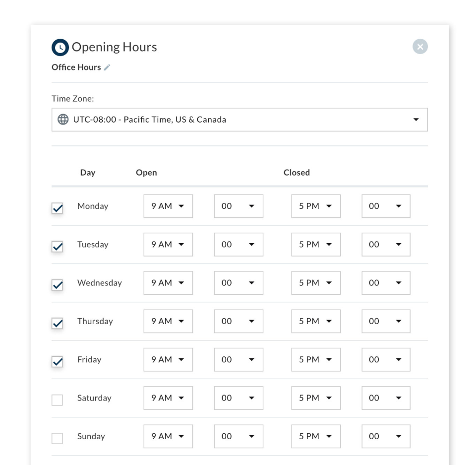Image resolution: width=476 pixels, height=465 pixels.
Task: Open Friday's closing hour dropdown
Action: (315, 360)
